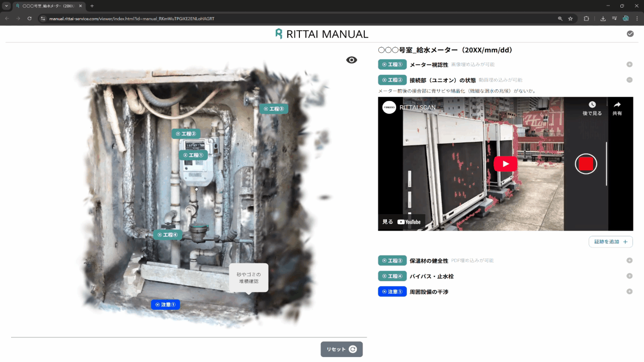The image size is (644, 362).
Task: Bookmark this page with the star icon
Action: coord(571,19)
